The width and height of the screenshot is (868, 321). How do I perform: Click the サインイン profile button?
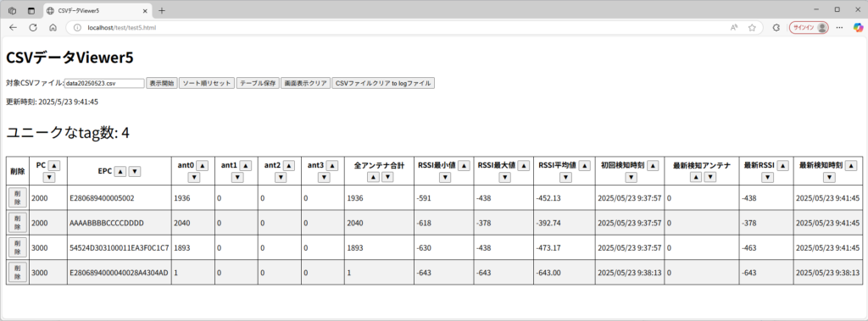click(x=809, y=27)
